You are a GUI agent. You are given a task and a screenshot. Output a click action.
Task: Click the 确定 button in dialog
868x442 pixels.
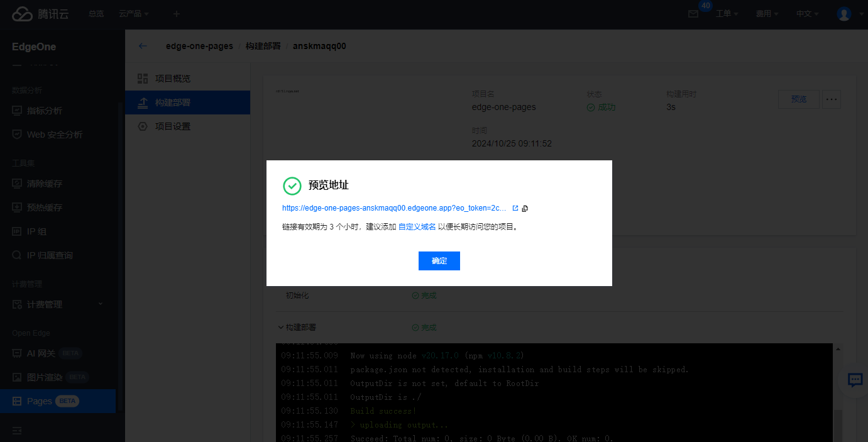[439, 261]
